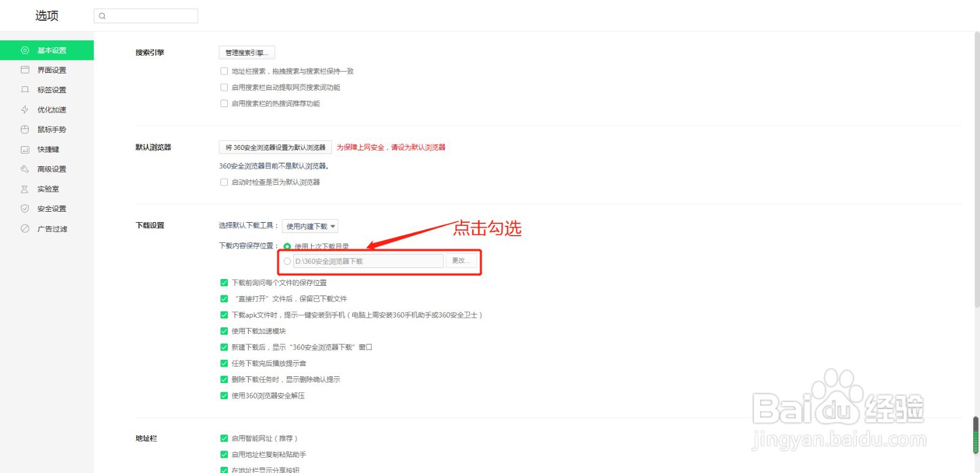Uncheck “直接打开”文件后保留已下载文件
Viewport: 980px width, 473px height.
pyautogui.click(x=224, y=299)
